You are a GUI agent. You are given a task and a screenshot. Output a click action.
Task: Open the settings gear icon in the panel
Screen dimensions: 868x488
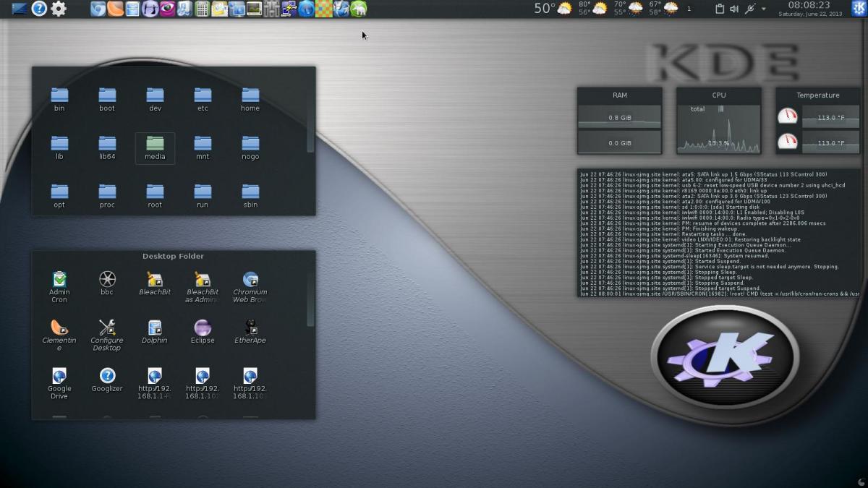coord(59,9)
